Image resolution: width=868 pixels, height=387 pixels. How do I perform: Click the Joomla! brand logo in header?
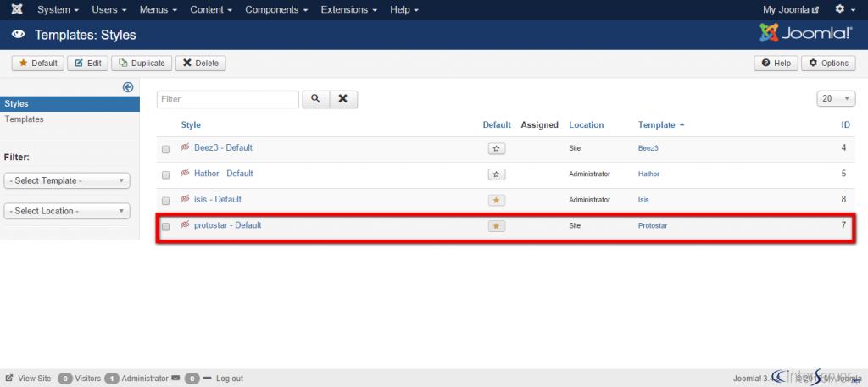pos(806,33)
